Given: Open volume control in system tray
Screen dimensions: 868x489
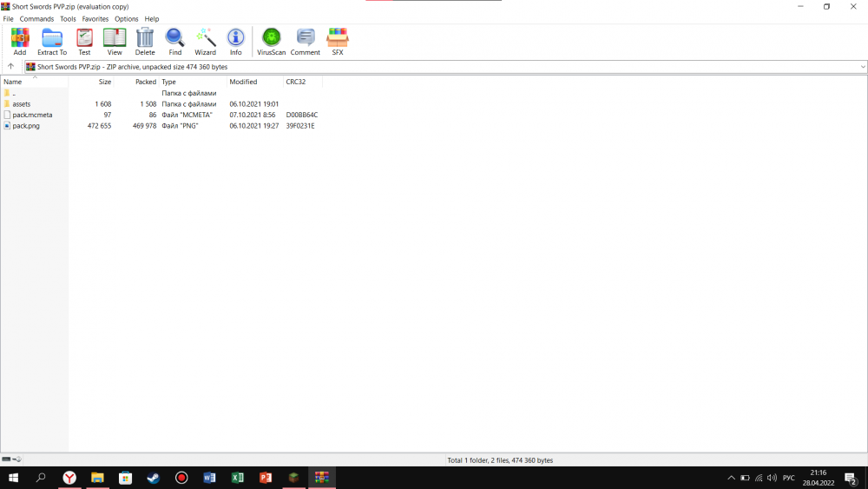Looking at the screenshot, I should click(x=773, y=478).
